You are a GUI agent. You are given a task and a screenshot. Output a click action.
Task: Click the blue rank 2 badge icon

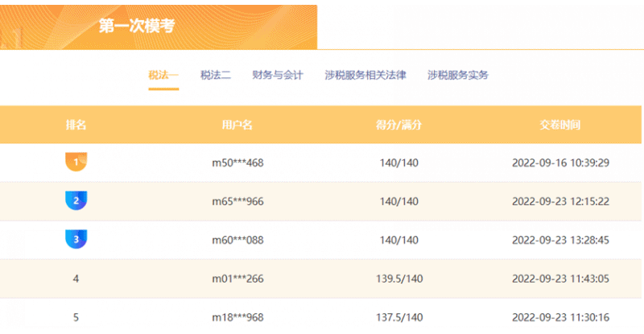76,200
